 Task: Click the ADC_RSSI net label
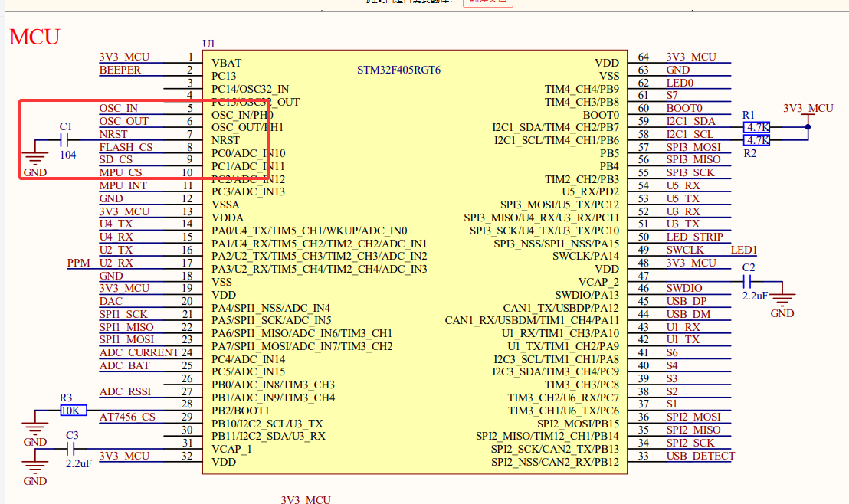point(125,392)
